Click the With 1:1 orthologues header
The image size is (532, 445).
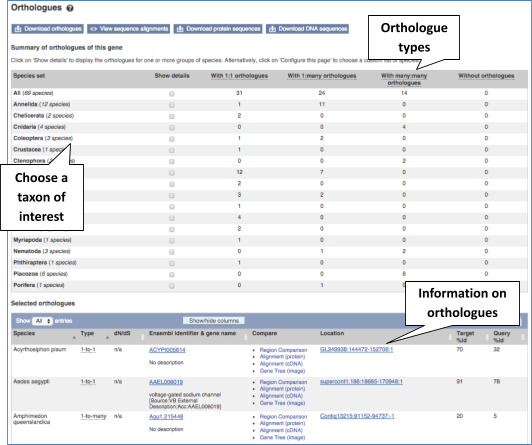tap(239, 76)
